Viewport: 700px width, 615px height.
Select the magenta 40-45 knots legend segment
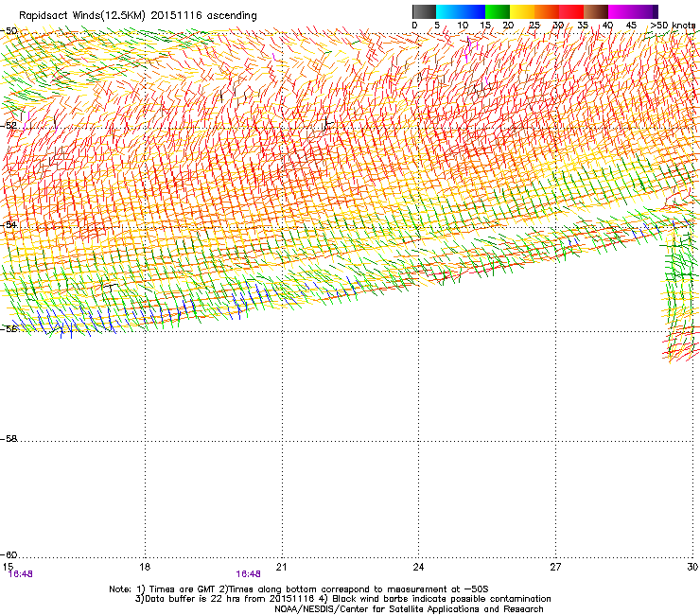coord(621,11)
